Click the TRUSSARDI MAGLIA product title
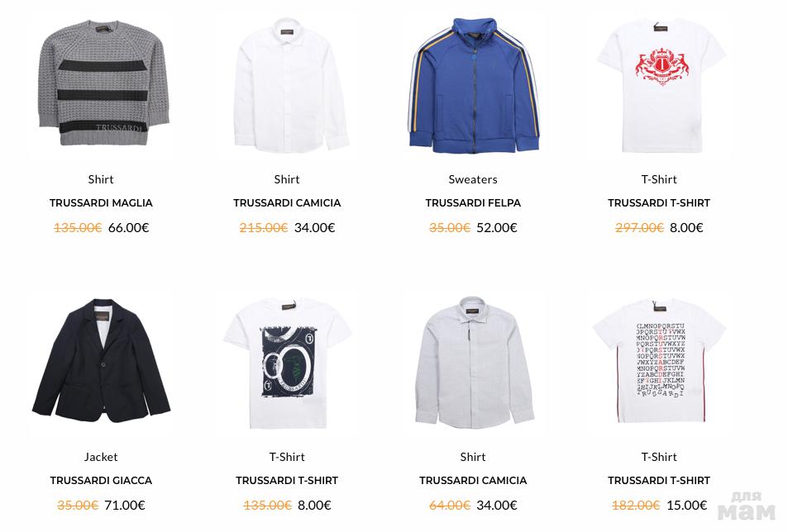The width and height of the screenshot is (788, 532). pos(101,203)
